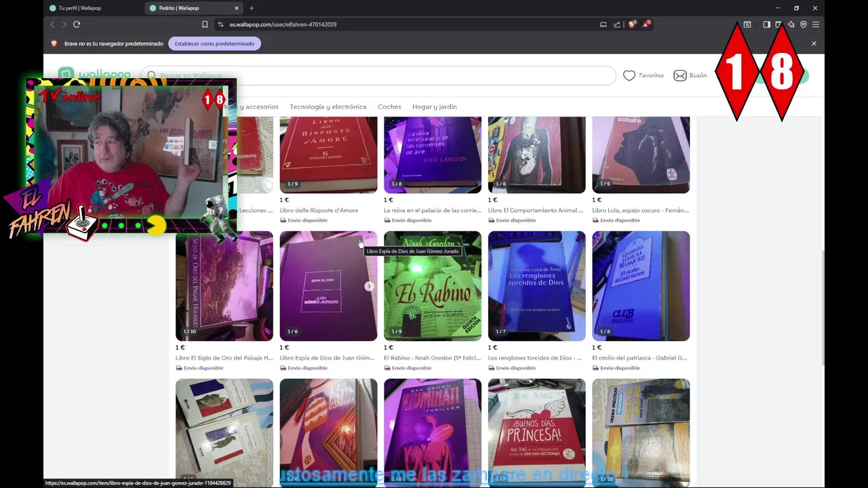Reload the Wallapop page
The height and width of the screenshot is (488, 868).
(77, 24)
